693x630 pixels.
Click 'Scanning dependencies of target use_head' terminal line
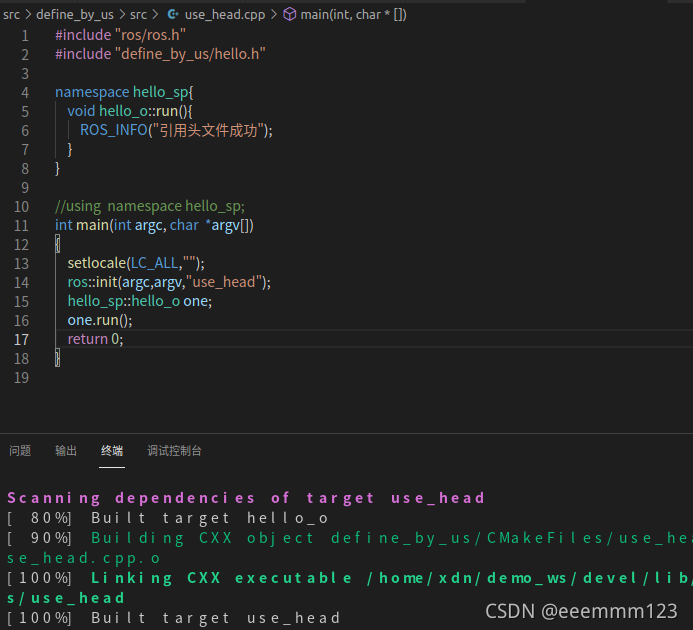click(x=246, y=498)
